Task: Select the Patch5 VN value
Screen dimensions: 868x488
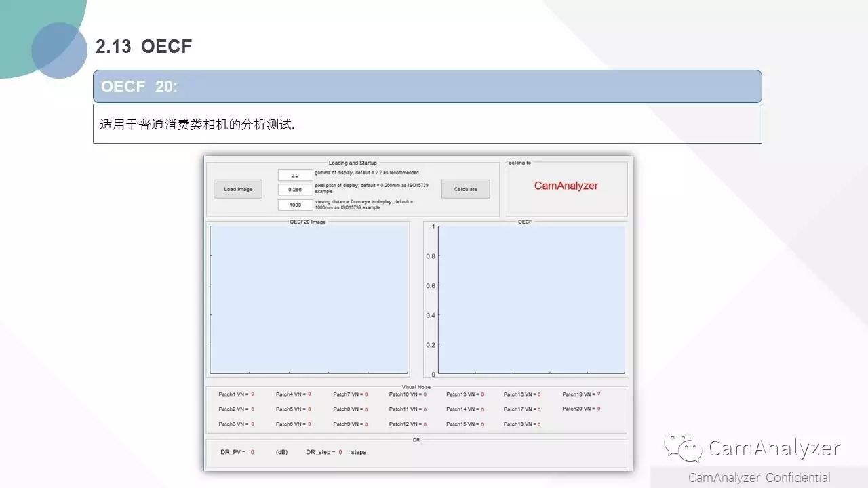Action: [x=309, y=409]
